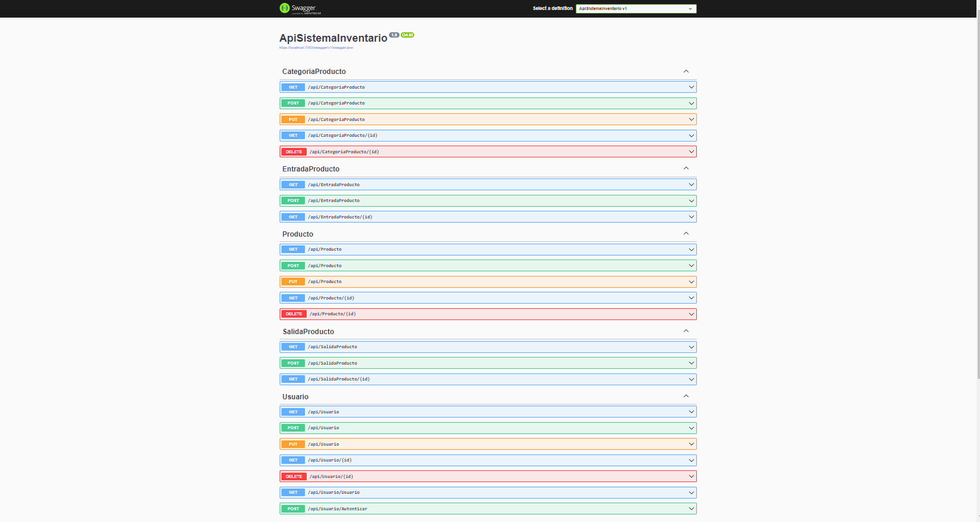The image size is (980, 522).
Task: Expand arrow on GET /api/Usuario row
Action: [x=691, y=412]
